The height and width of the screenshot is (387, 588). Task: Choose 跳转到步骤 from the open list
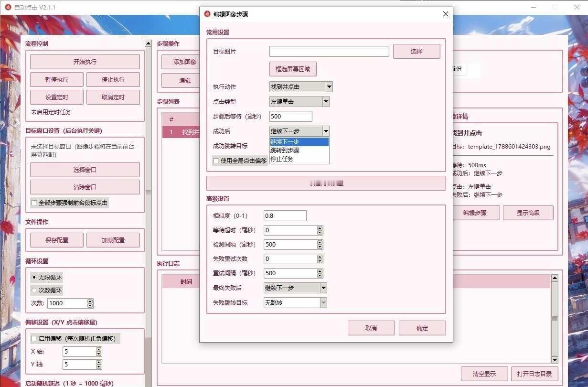299,150
